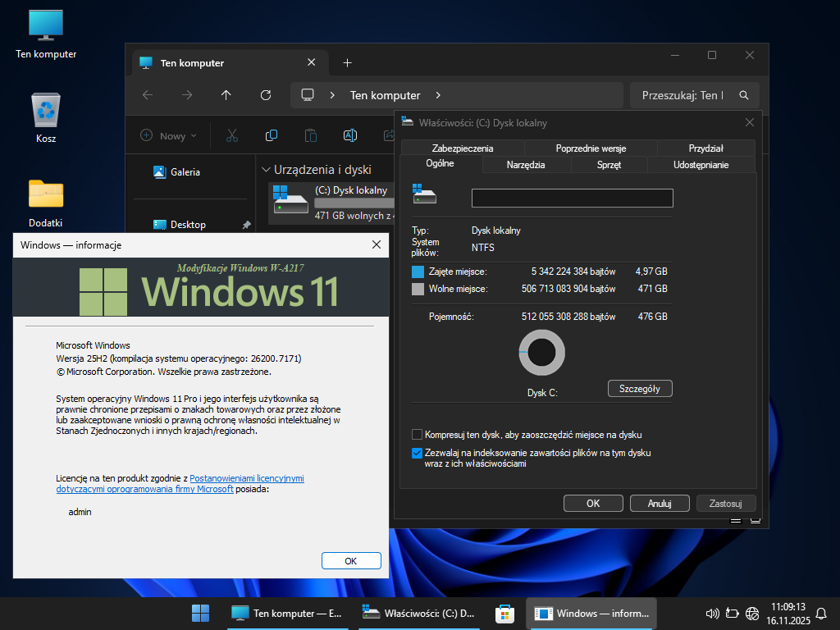Open the Kosz recycle bin desktop icon
840x630 pixels.
(x=46, y=111)
